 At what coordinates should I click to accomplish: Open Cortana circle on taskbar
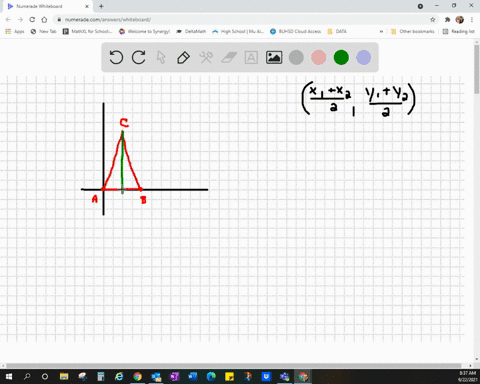(x=45, y=377)
